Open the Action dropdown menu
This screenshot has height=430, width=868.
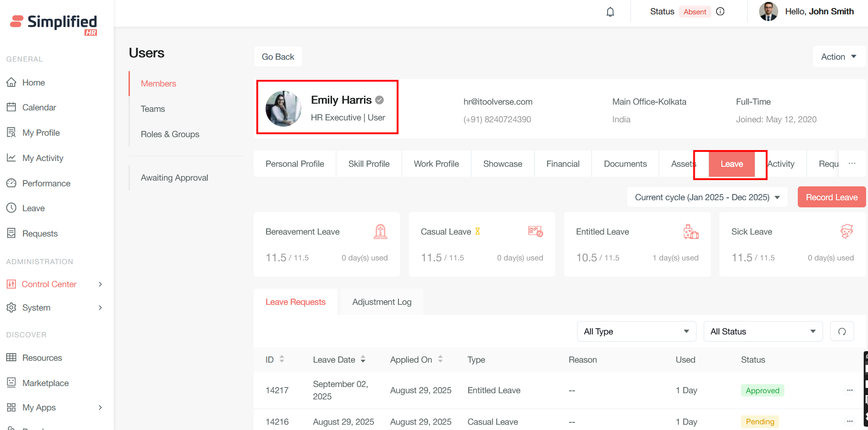pos(838,57)
